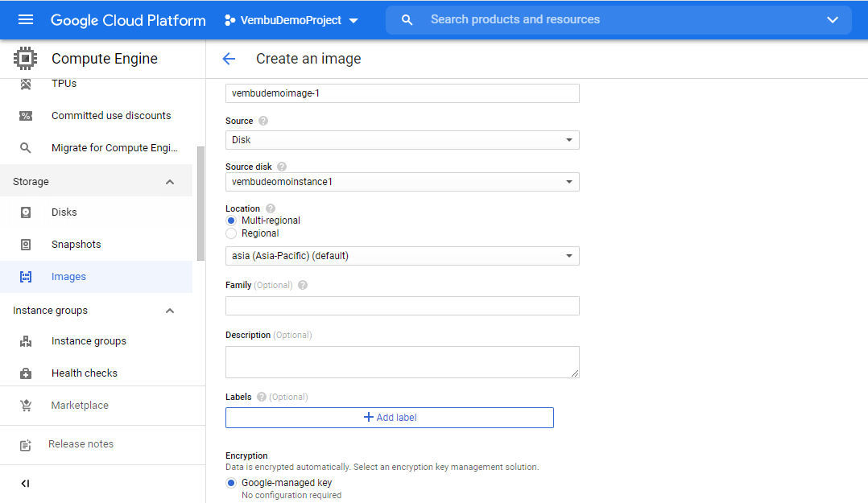Image resolution: width=868 pixels, height=503 pixels.
Task: Open Committed use discounts
Action: click(x=111, y=116)
